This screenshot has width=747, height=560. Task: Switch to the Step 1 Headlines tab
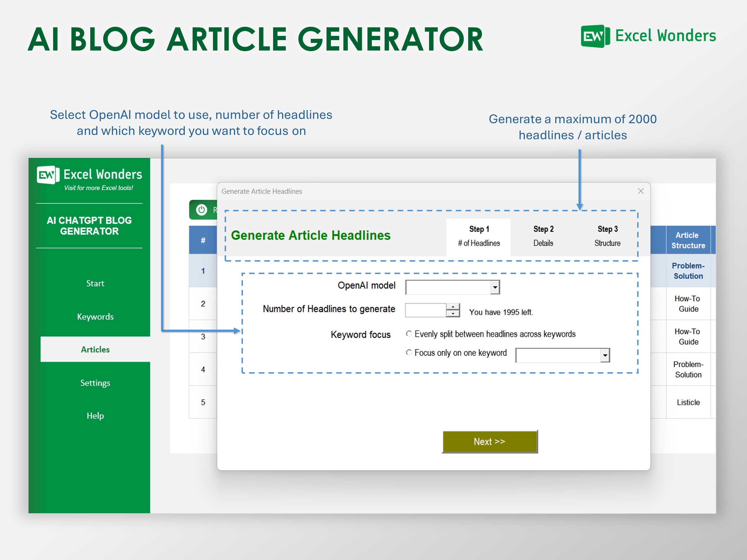coord(479,236)
